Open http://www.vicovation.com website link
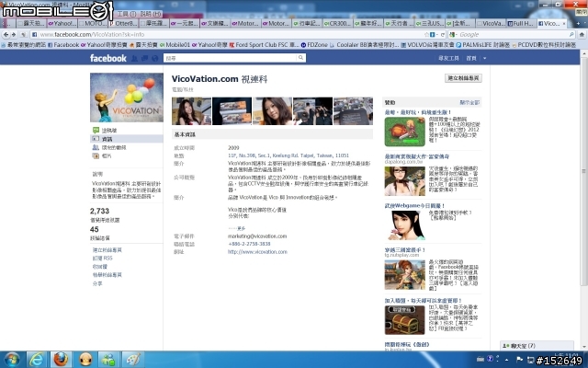Screen dimensions: 588x368 (257, 252)
